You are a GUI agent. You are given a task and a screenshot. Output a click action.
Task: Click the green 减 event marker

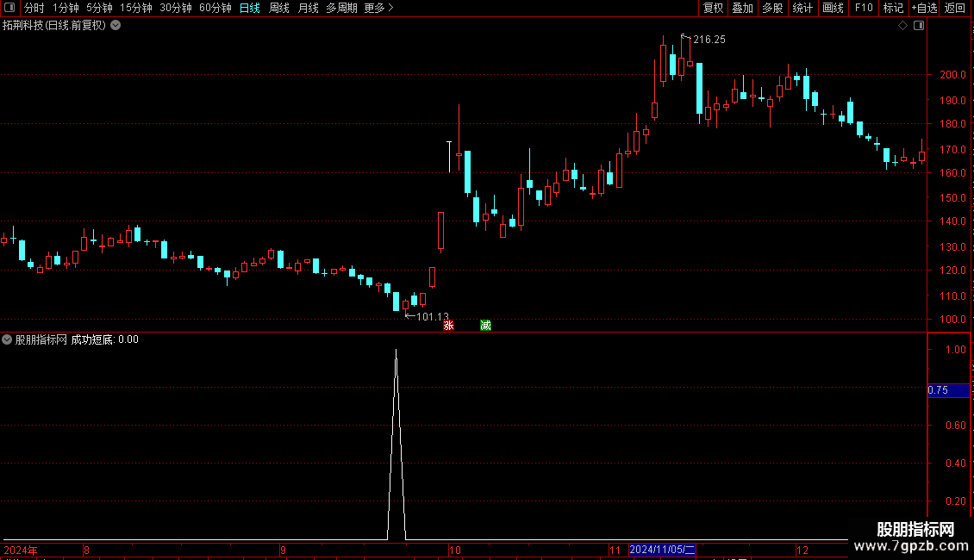486,326
